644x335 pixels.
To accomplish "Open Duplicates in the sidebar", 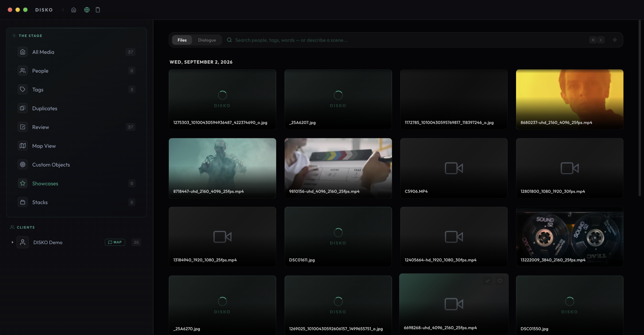I will pos(76,108).
